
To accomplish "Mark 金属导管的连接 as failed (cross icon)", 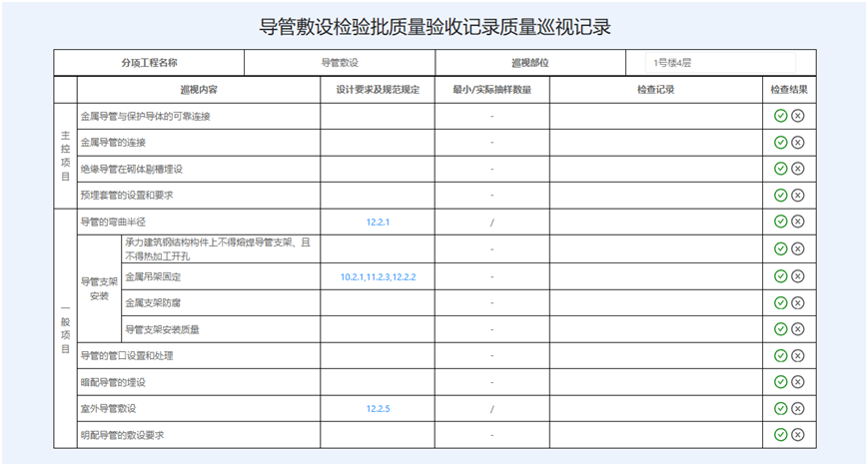I will pos(798,143).
